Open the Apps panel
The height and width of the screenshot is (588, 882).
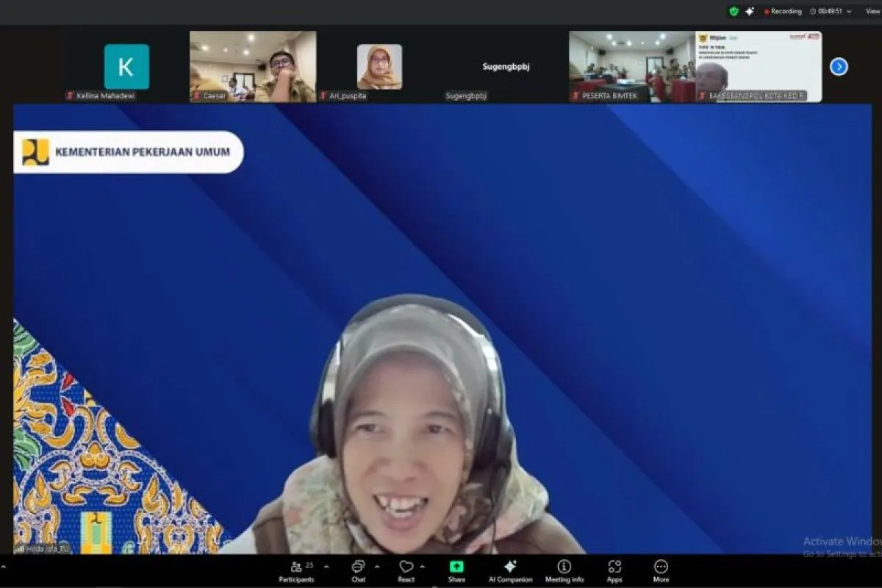(614, 570)
